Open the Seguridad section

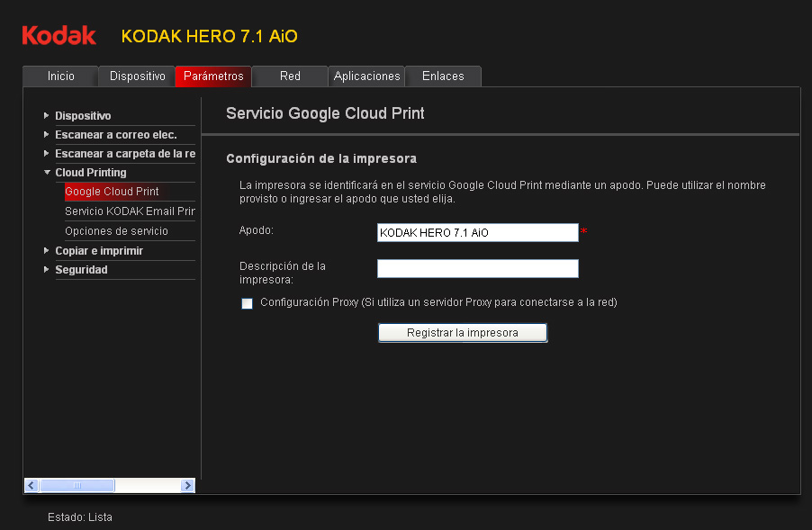pyautogui.click(x=81, y=270)
